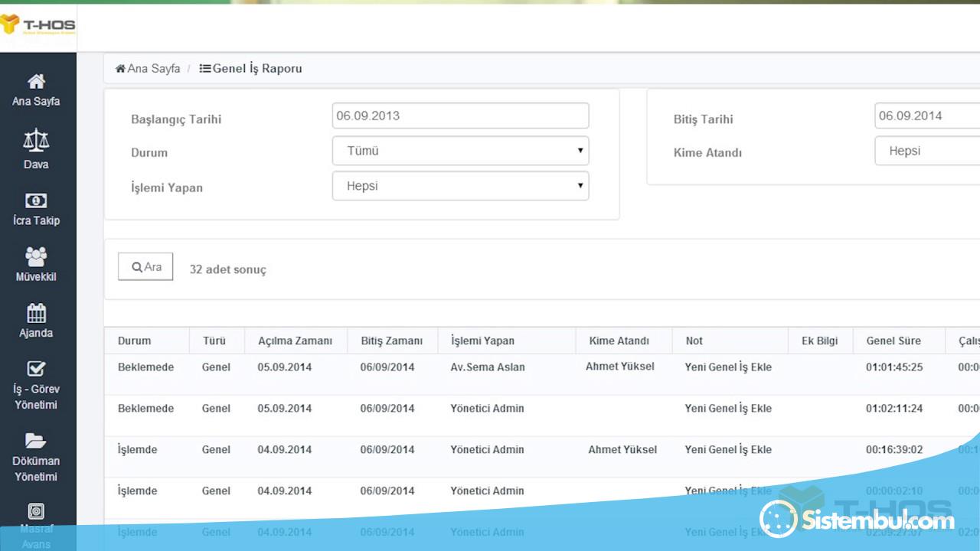Screen dimensions: 980x551
Task: Click the list icon before Genel İş Raporu
Action: pos(205,68)
